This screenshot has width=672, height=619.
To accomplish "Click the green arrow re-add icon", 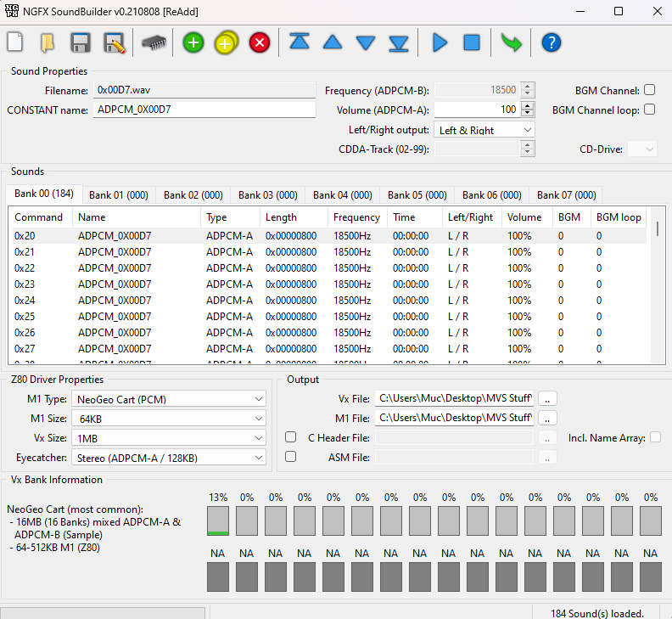I will (511, 42).
